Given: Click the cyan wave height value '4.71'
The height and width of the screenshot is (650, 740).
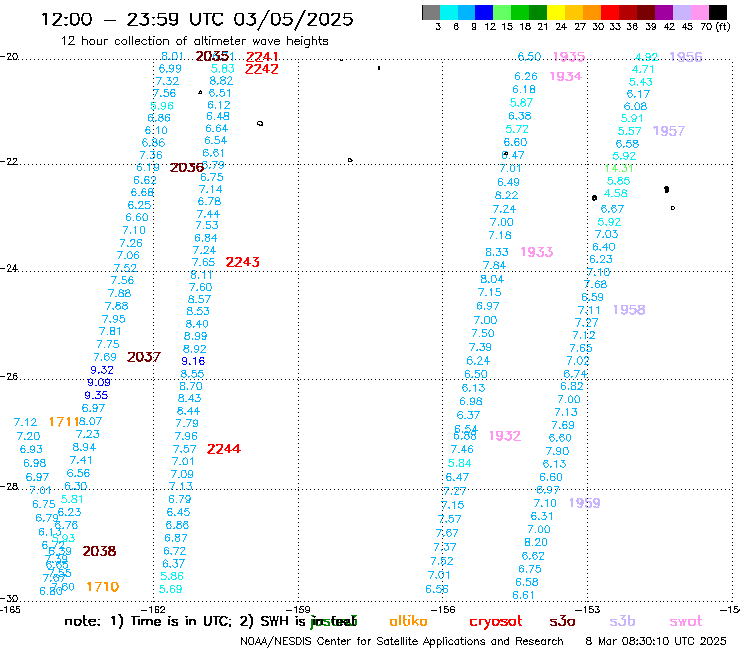Looking at the screenshot, I should click(643, 70).
